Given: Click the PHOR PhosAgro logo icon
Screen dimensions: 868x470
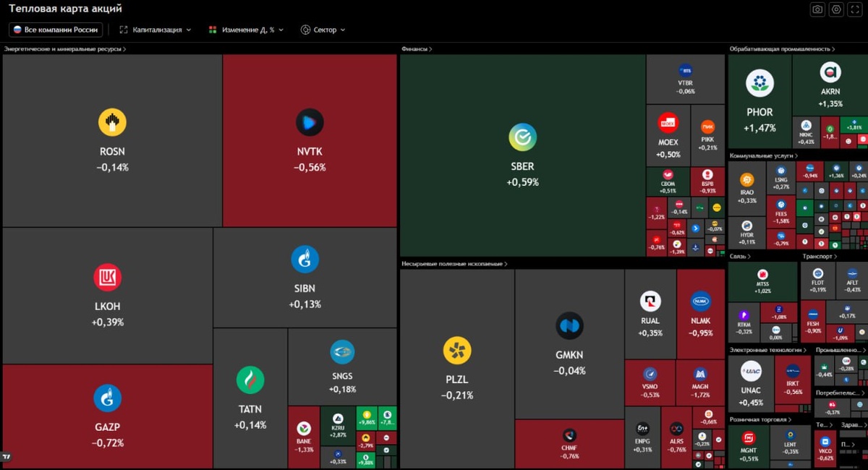Looking at the screenshot, I should (759, 83).
